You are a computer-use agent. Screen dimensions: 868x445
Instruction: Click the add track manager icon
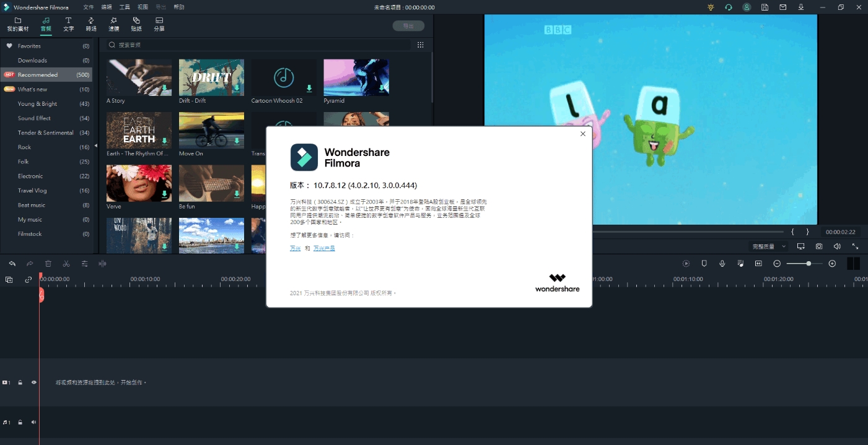[9, 280]
